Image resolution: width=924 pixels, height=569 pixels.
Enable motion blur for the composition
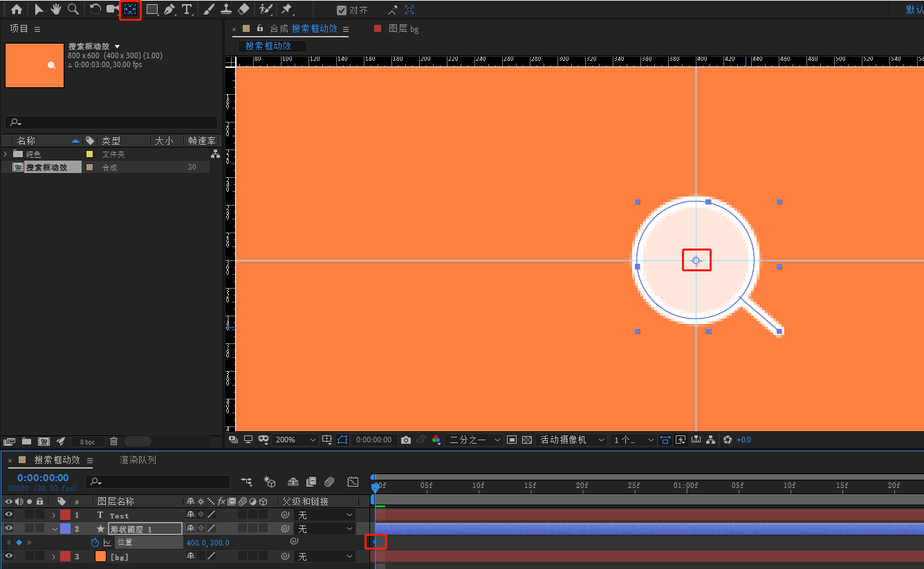pos(329,481)
